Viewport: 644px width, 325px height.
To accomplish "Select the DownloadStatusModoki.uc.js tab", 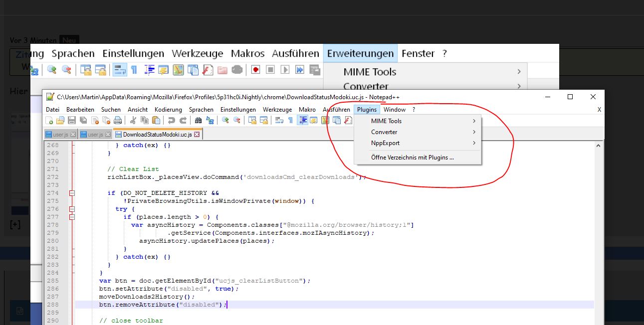I will tap(157, 135).
